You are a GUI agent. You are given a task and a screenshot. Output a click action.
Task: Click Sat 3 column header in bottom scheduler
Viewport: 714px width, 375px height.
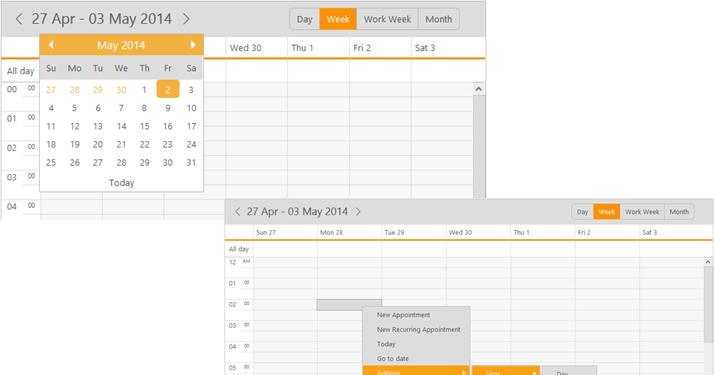coord(676,232)
